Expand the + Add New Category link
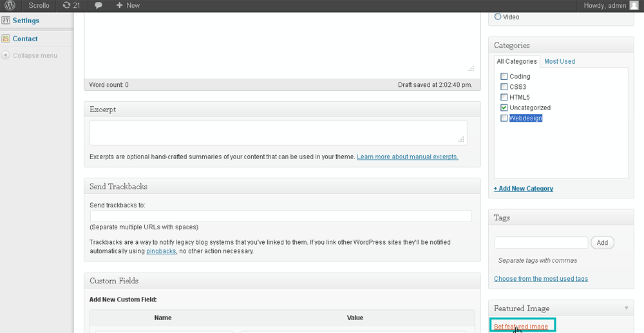 (523, 189)
